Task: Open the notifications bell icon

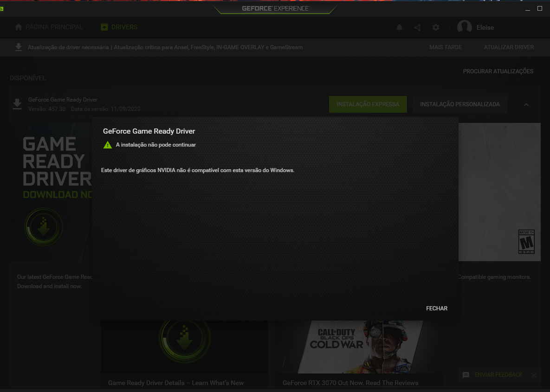Action: click(x=399, y=27)
